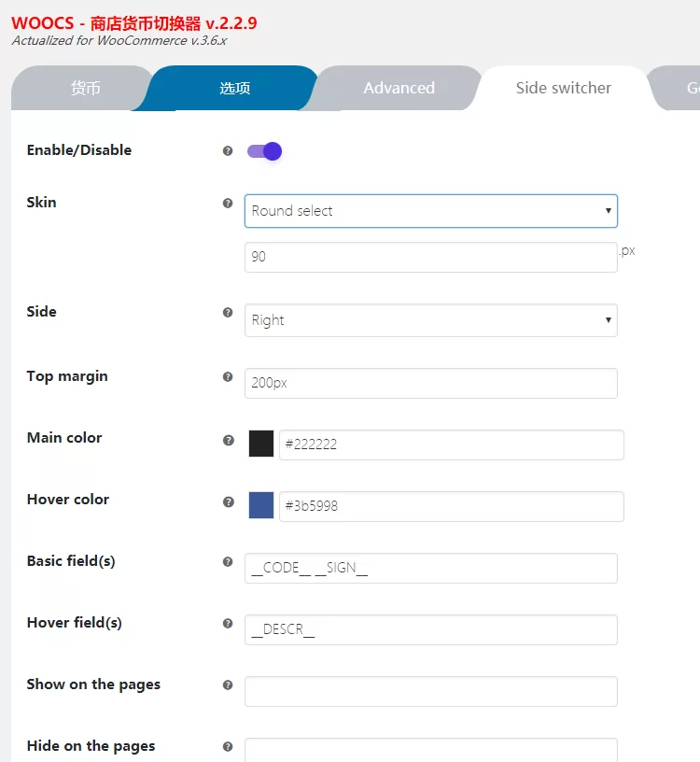This screenshot has height=762, width=700.
Task: Click the 'Enable/Disable' label
Action: [79, 150]
